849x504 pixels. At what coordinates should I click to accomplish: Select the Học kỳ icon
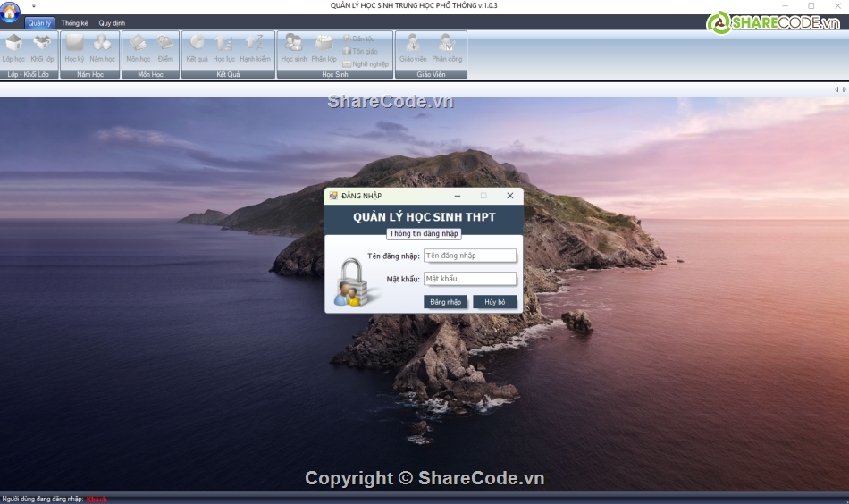tap(74, 47)
